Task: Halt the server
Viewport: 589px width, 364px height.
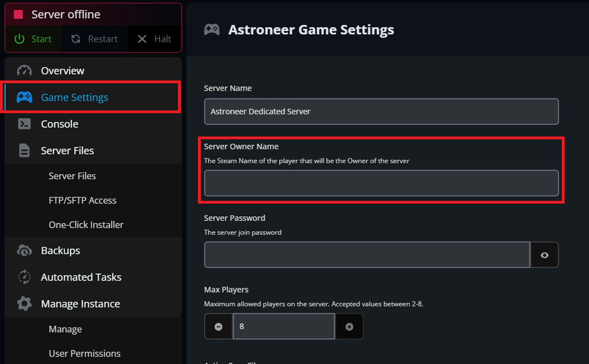Action: click(154, 39)
